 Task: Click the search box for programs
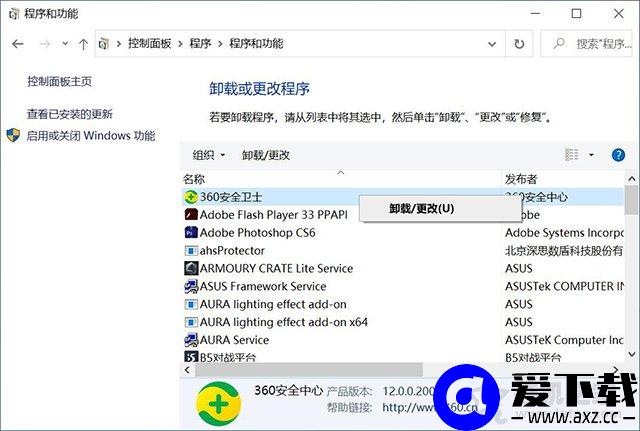click(x=586, y=44)
